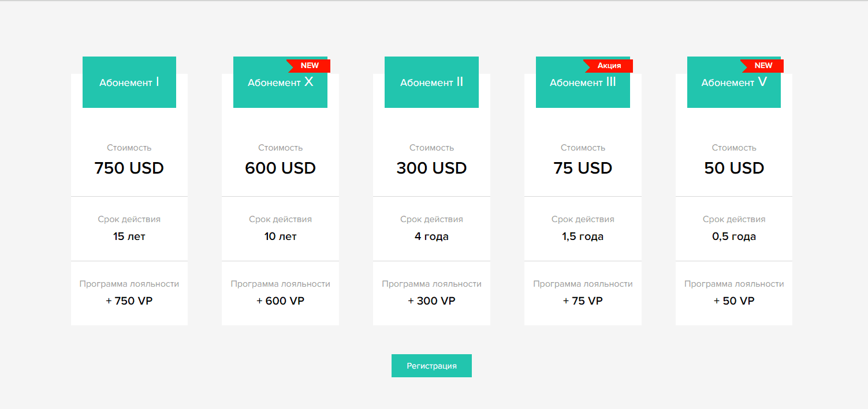
Task: Click the 750 USD price
Action: (129, 168)
